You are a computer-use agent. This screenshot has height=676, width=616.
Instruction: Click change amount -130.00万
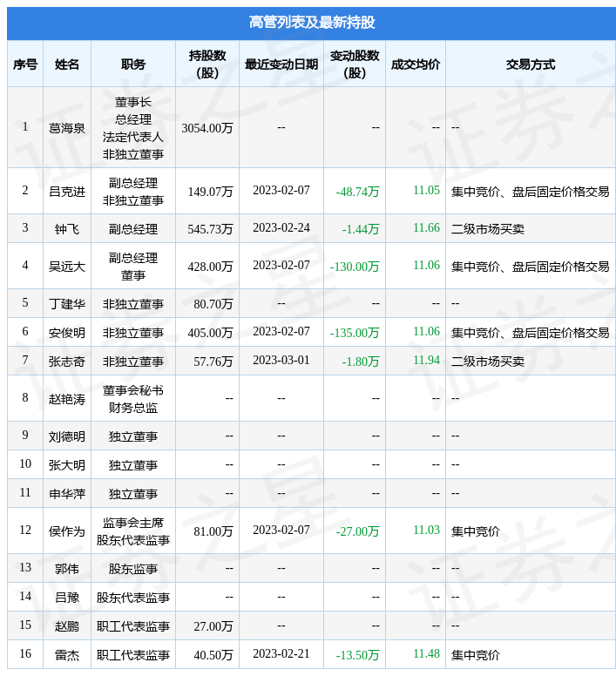tap(355, 267)
